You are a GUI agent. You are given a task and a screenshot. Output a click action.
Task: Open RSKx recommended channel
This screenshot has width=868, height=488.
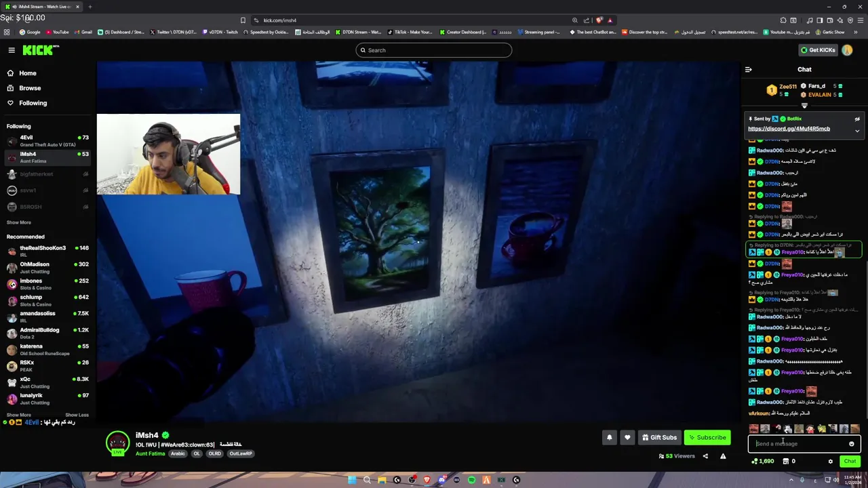click(x=47, y=365)
